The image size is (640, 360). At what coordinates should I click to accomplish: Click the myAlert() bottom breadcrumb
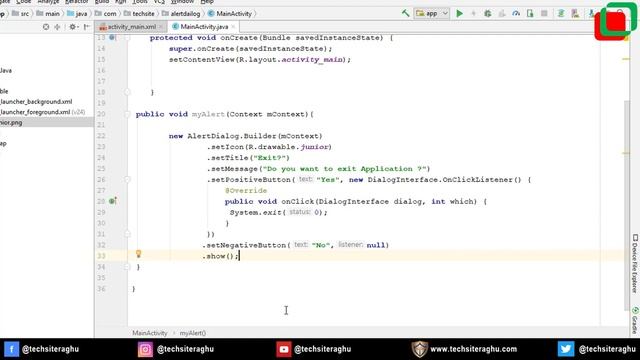tap(193, 333)
